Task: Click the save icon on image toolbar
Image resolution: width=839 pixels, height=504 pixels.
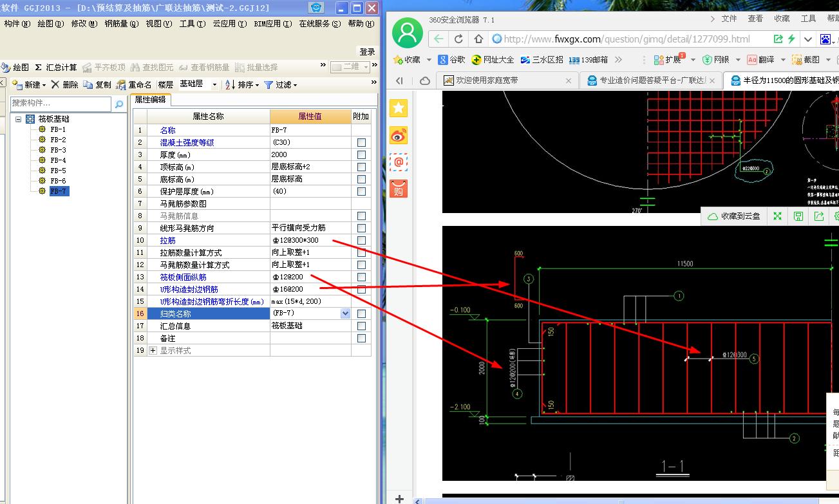Action: (x=798, y=216)
